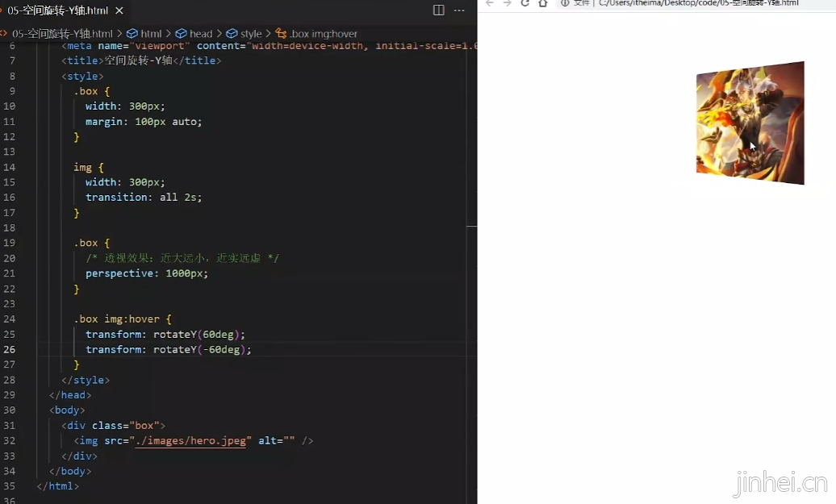This screenshot has height=504, width=836.
Task: Open the .box img:hover breadcrumb segment
Action: [x=316, y=34]
